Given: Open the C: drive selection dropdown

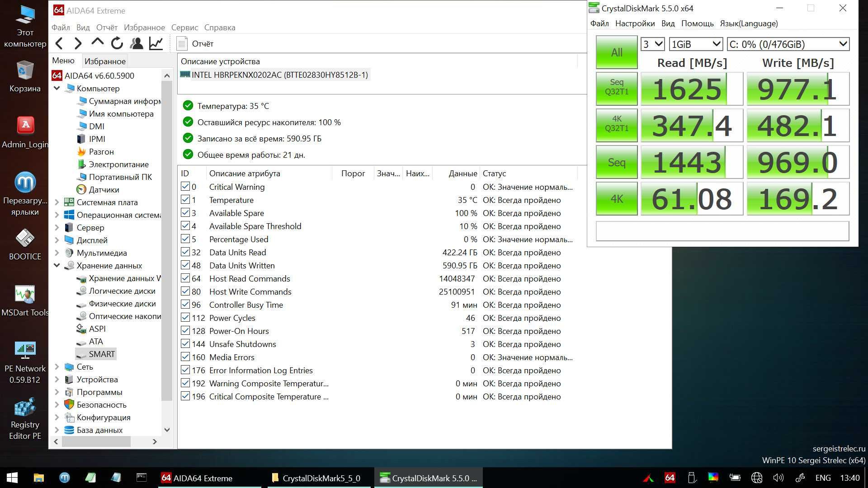Looking at the screenshot, I should pyautogui.click(x=788, y=44).
